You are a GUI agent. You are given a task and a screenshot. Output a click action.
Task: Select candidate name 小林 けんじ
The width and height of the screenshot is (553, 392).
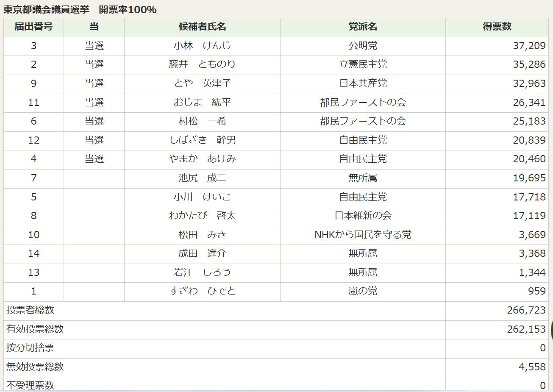click(202, 46)
